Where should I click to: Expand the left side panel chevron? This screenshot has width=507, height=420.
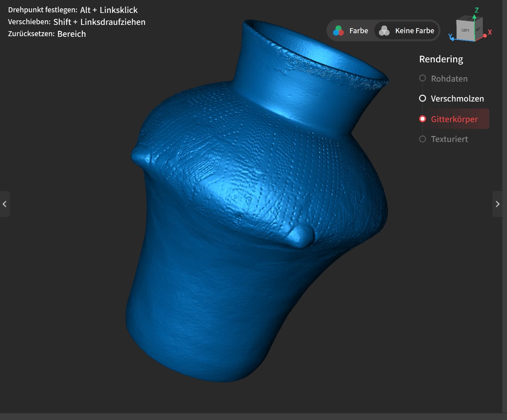coord(5,204)
